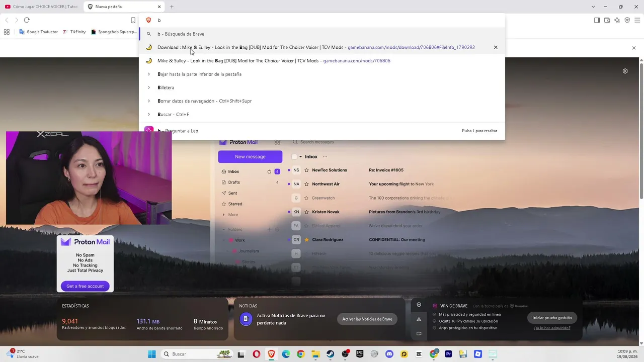Open Adobe Premiere Pro from the taskbar
Image resolution: width=644 pixels, height=362 pixels.
coord(448,354)
